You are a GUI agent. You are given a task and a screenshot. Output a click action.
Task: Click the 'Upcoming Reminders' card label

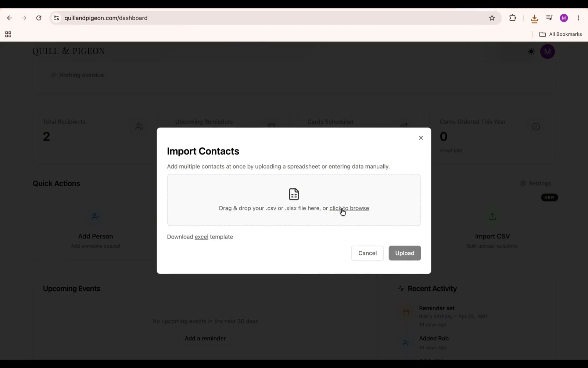point(204,122)
